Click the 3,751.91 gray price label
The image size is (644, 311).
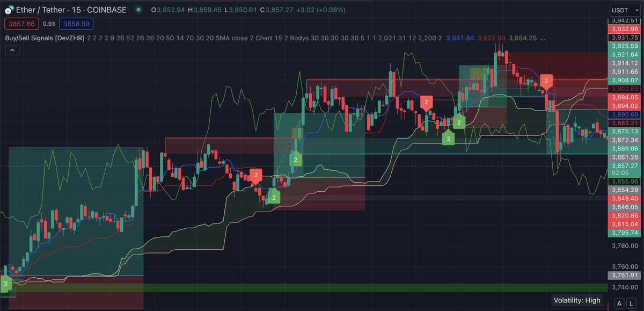pos(624,275)
